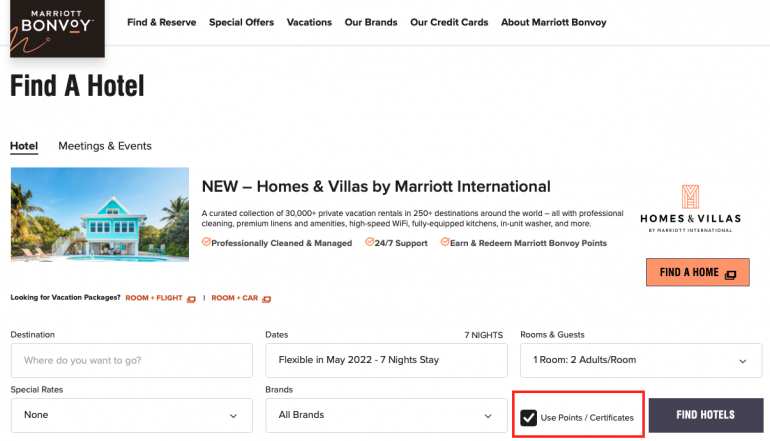Click the Dates field

[386, 360]
